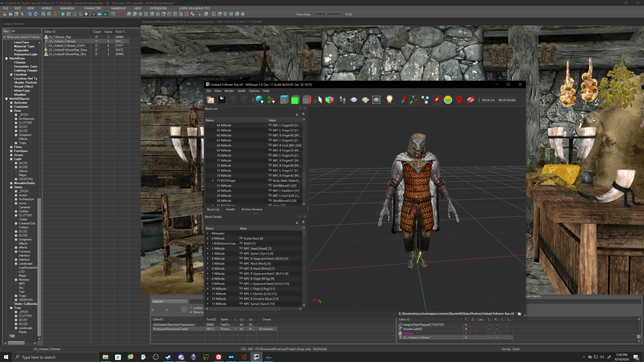Click the Object Window Filter text field
644x362 pixels.
tap(26, 31)
